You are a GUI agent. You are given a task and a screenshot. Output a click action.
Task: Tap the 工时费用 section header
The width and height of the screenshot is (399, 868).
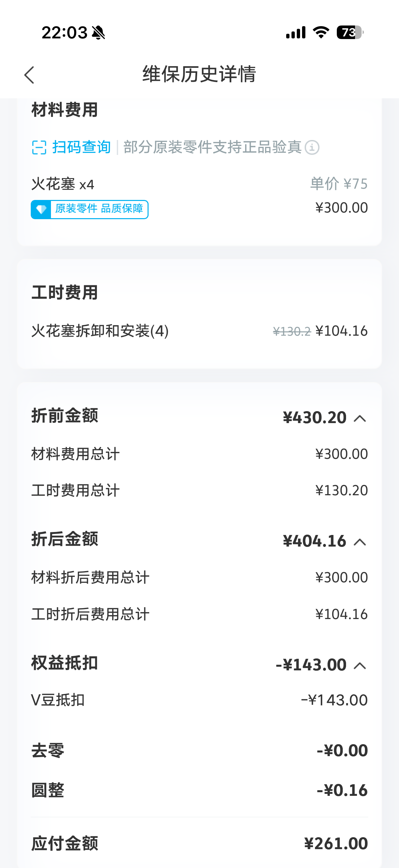(65, 292)
